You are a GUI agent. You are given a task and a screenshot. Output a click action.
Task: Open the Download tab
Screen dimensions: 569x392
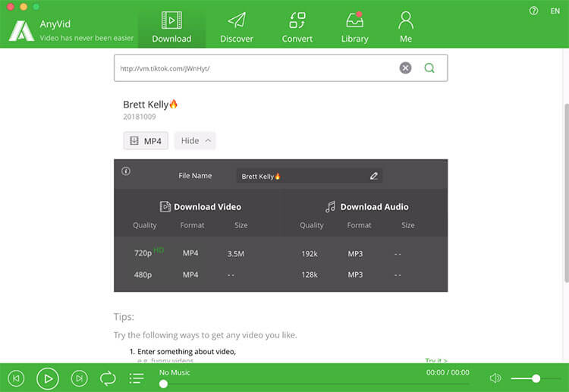point(171,27)
